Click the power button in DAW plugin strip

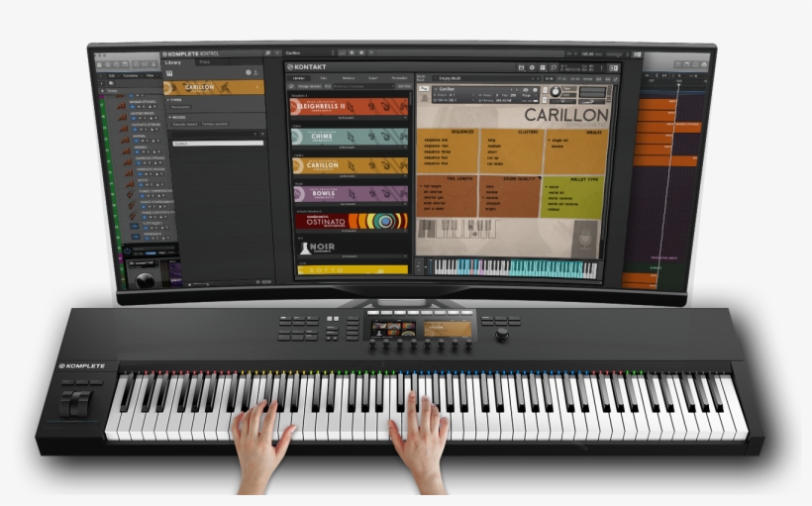tap(128, 251)
